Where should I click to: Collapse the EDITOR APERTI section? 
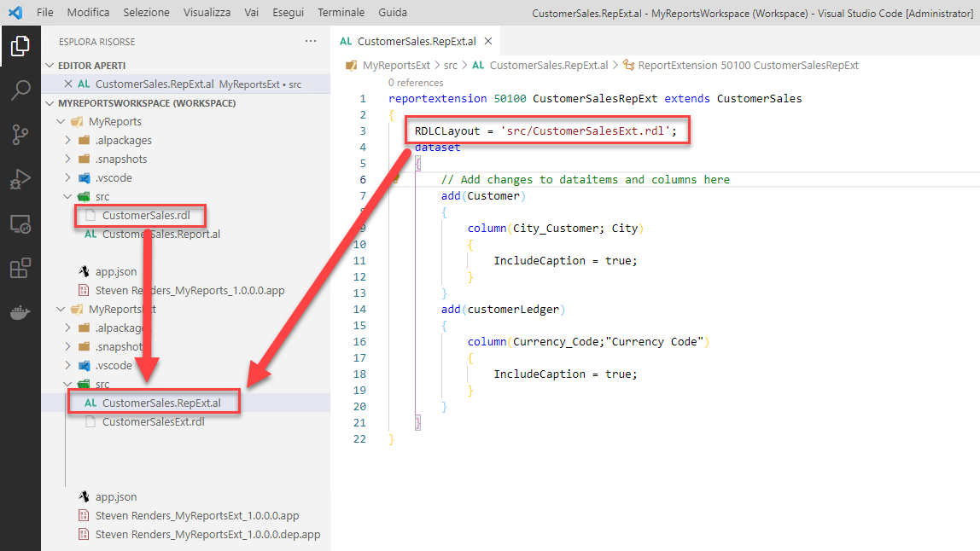[x=50, y=65]
